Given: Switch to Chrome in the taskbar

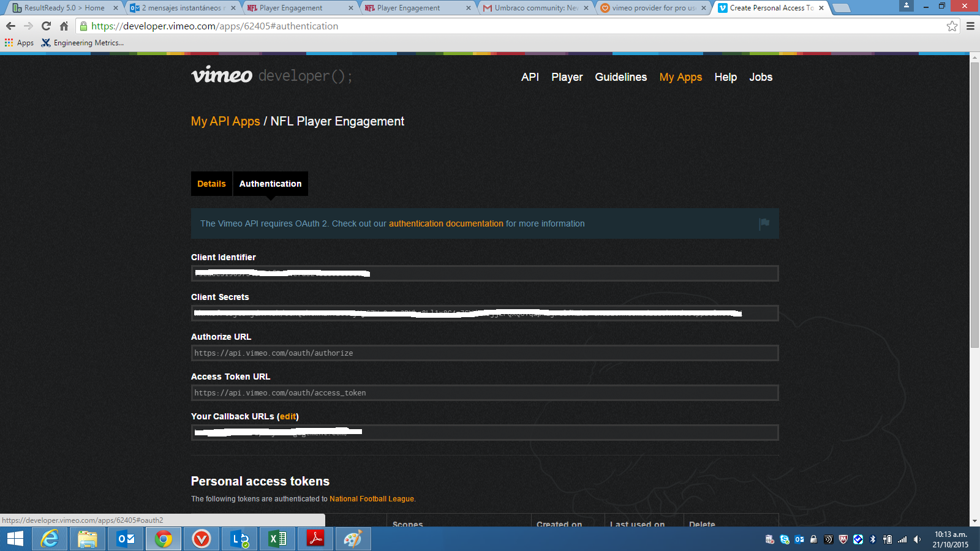Looking at the screenshot, I should pos(164,539).
